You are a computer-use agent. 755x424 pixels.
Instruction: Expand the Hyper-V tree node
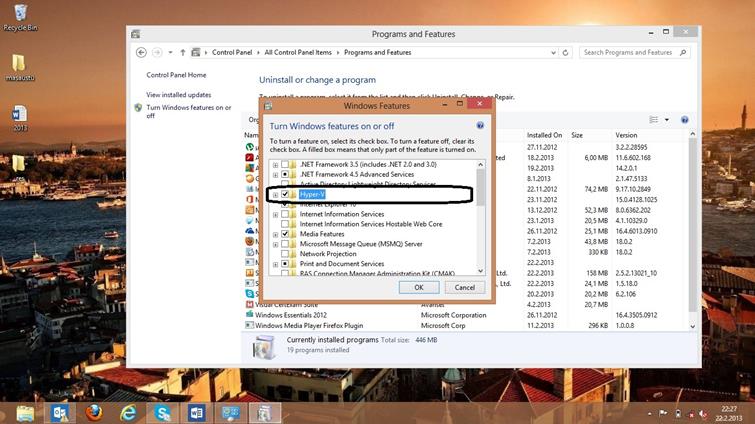click(275, 195)
